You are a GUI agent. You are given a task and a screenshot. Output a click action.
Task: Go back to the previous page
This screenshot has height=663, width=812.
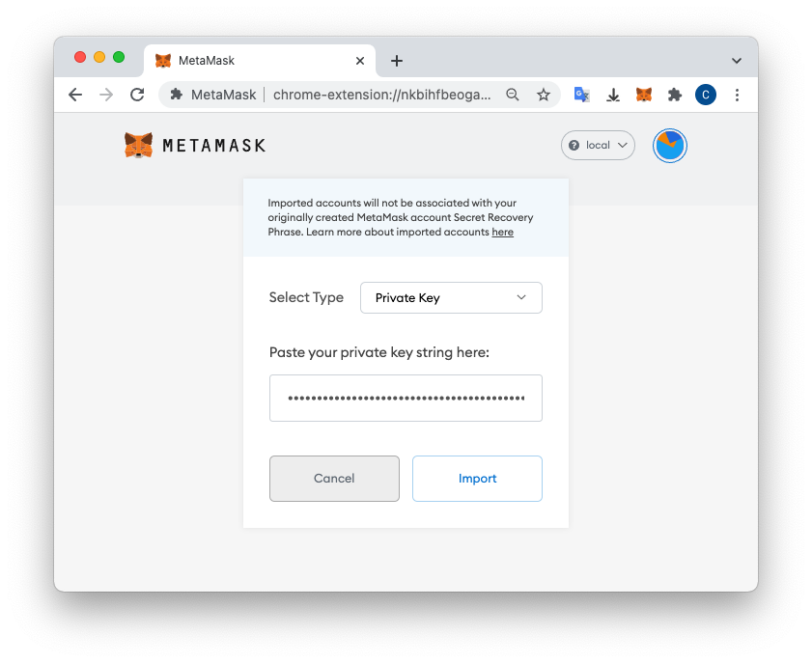75,95
